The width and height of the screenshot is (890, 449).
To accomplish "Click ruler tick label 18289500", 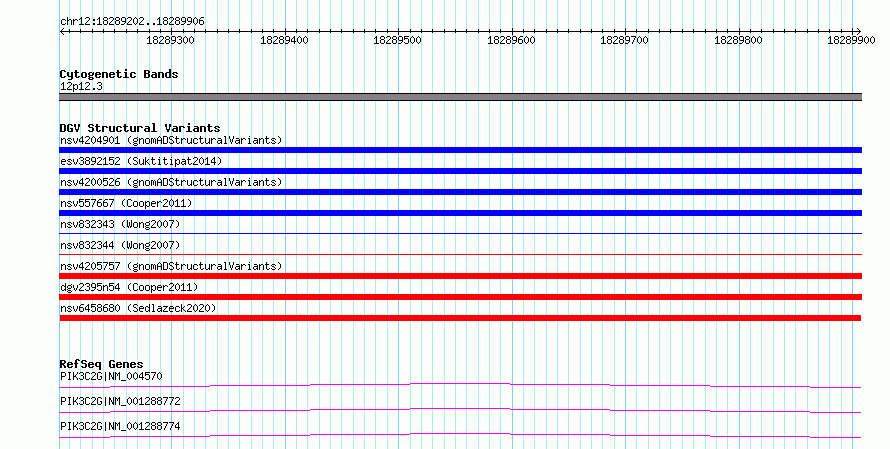I will click(397, 40).
